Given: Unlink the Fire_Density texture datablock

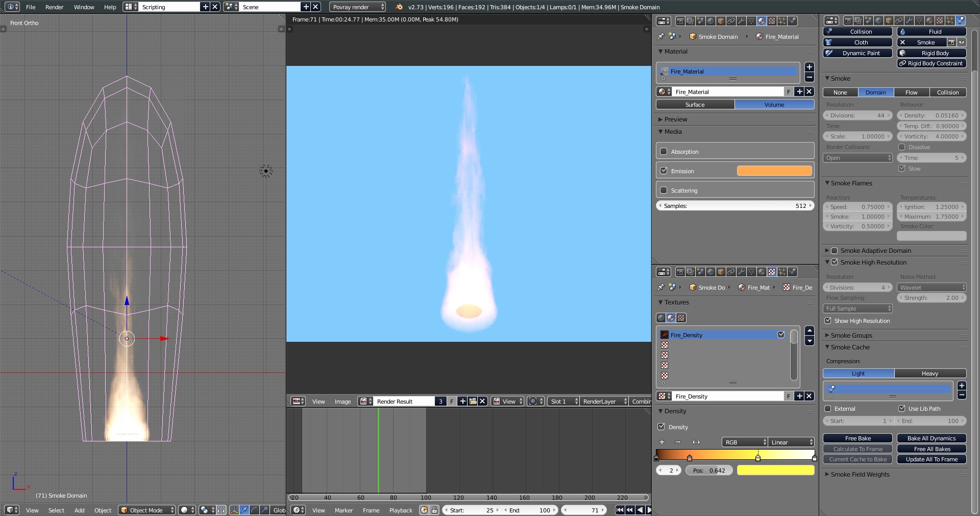Looking at the screenshot, I should point(809,396).
